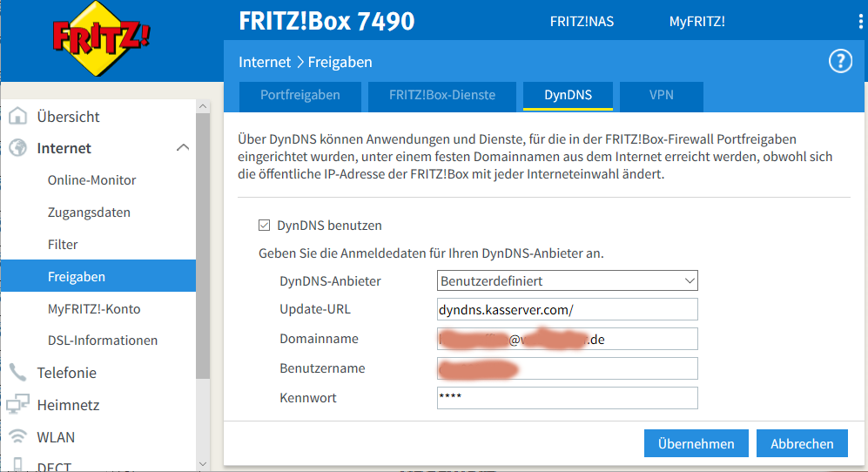The image size is (868, 472).
Task: Toggle the DynDNS benutzen checkbox
Action: coord(265,226)
